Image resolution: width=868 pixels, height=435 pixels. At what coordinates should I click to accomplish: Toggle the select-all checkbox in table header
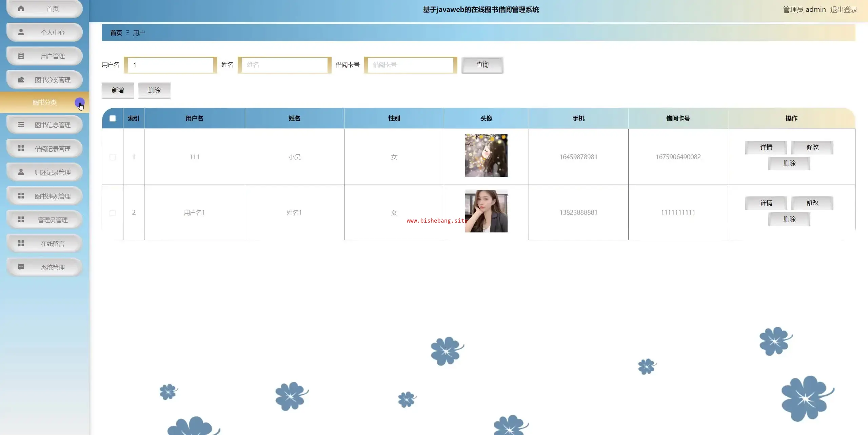[113, 118]
